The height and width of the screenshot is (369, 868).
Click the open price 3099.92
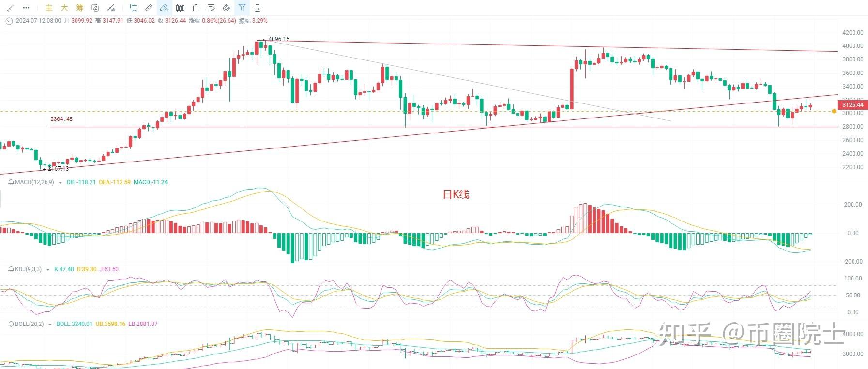tap(82, 21)
